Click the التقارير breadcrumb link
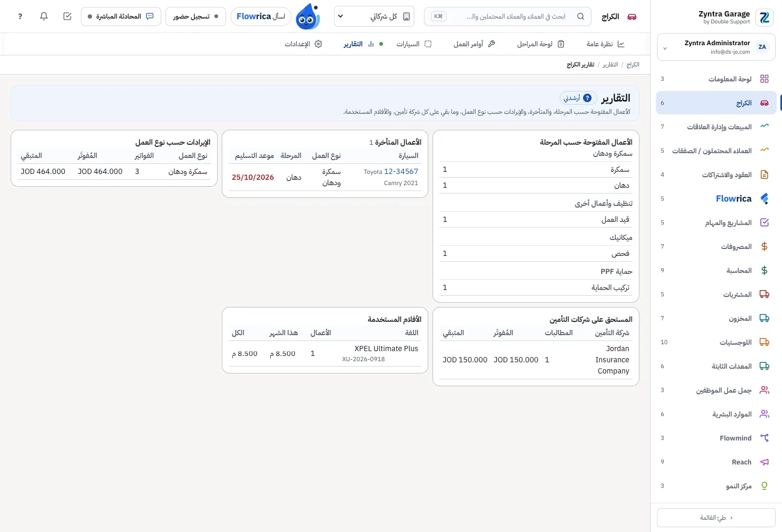Screen dimensions: 782x532 pos(610,64)
